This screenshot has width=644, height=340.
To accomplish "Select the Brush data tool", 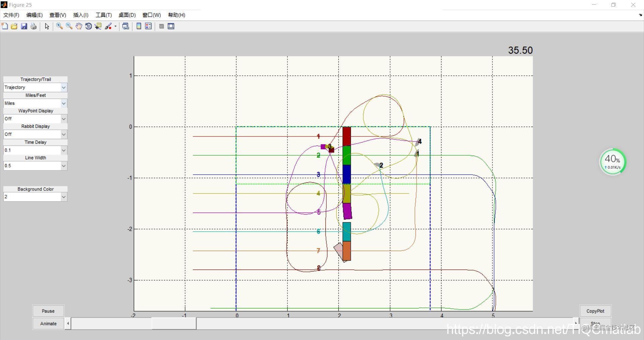I will coord(108,26).
